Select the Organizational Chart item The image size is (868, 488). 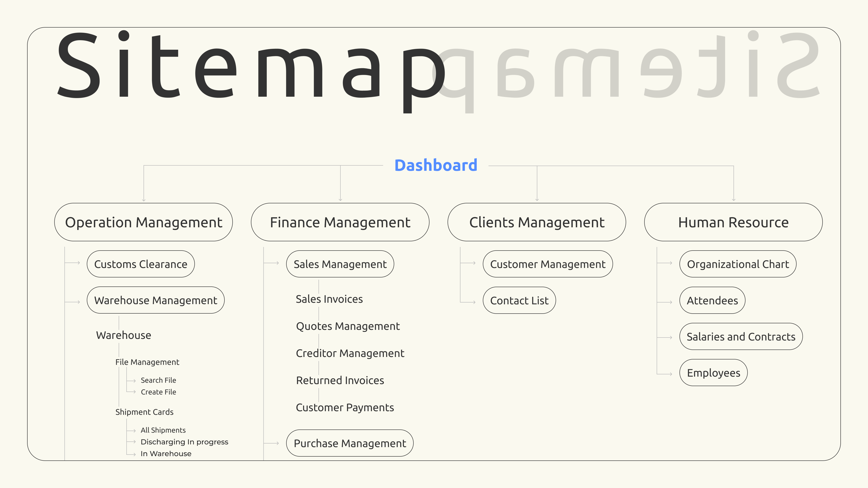(x=738, y=264)
